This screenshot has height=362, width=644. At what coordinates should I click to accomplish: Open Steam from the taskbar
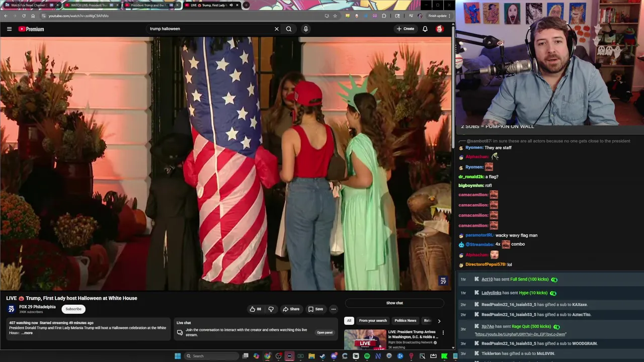[323, 356]
